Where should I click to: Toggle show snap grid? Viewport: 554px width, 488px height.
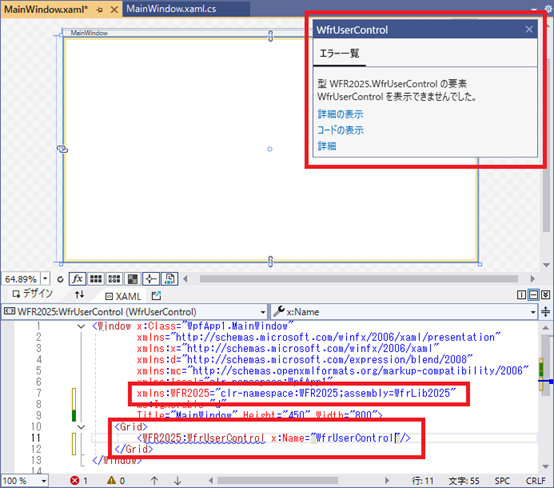click(96, 279)
